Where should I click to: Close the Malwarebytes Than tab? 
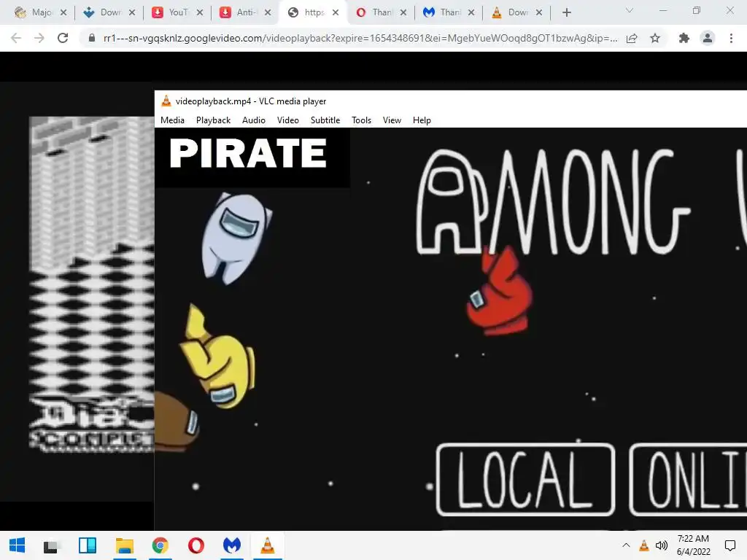pyautogui.click(x=471, y=12)
